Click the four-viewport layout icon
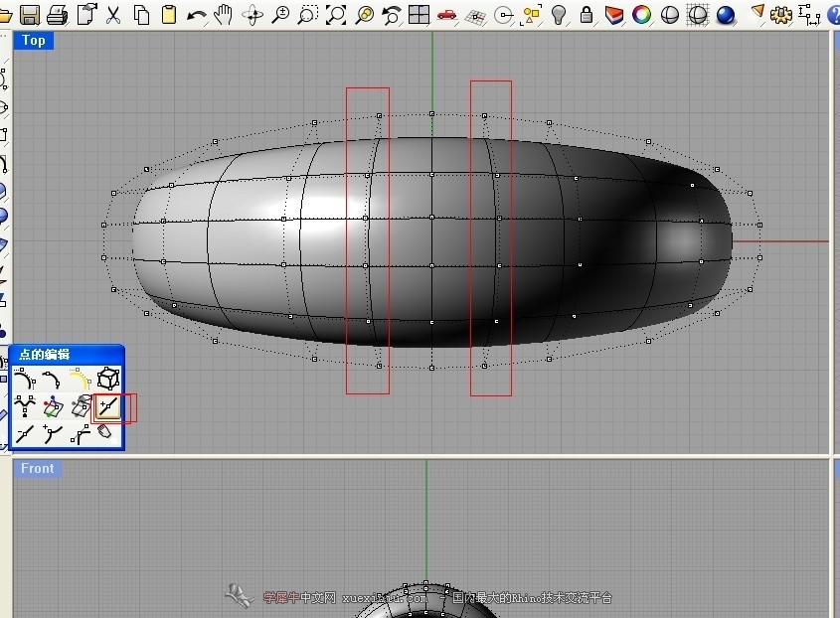The width and height of the screenshot is (840, 618). coord(419,15)
